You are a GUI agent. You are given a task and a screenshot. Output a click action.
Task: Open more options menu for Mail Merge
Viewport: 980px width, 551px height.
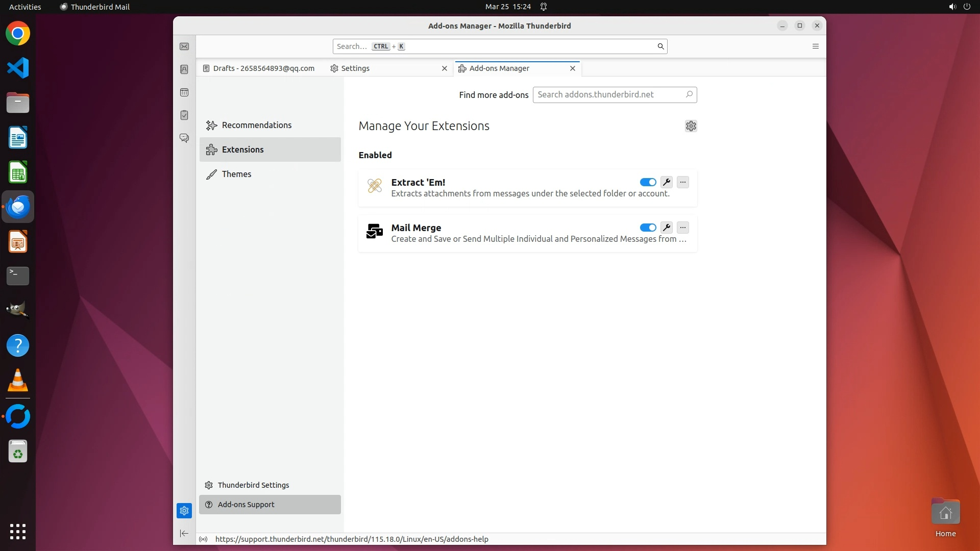coord(682,228)
